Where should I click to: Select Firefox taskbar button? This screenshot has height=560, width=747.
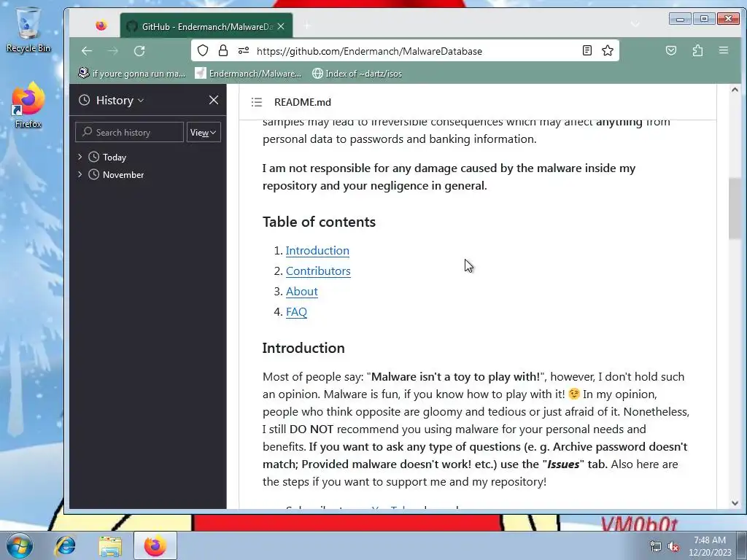coord(155,545)
